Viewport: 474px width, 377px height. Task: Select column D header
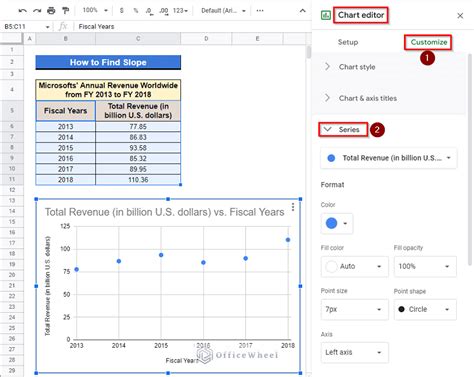click(206, 39)
